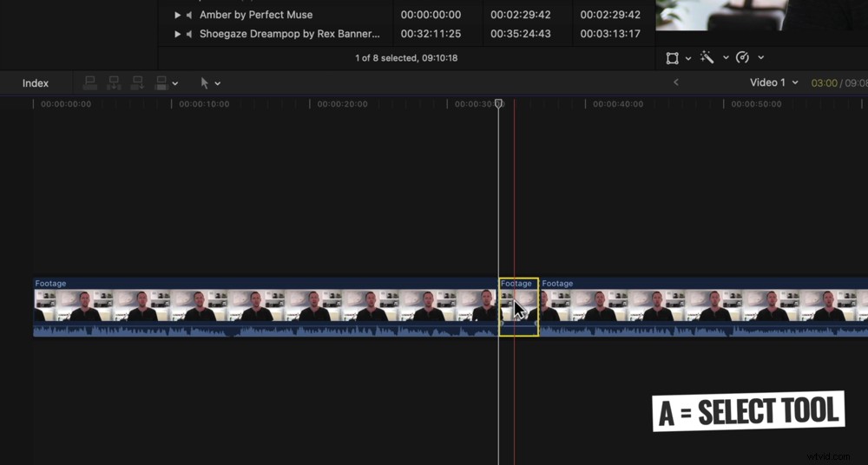Click the '1 of 8 selected, 09:10:18' status text
Screen dimensions: 868x465
[x=406, y=57]
